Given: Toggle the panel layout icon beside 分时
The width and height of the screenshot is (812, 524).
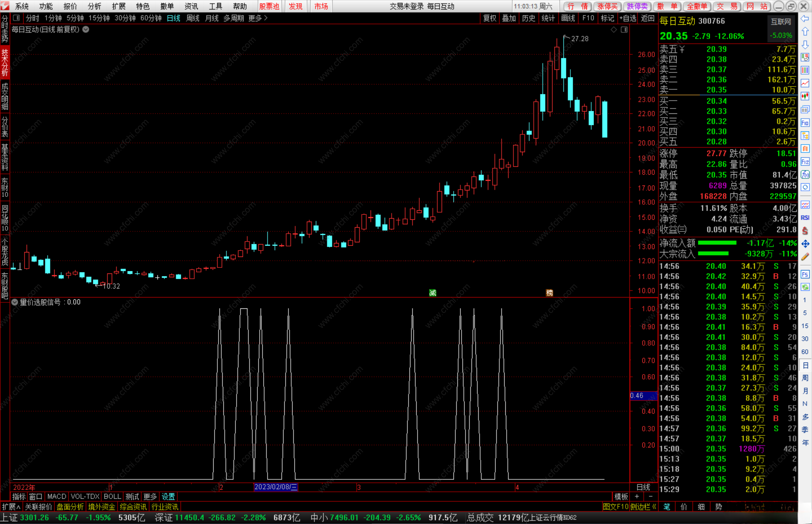Looking at the screenshot, I should tap(16, 18).
